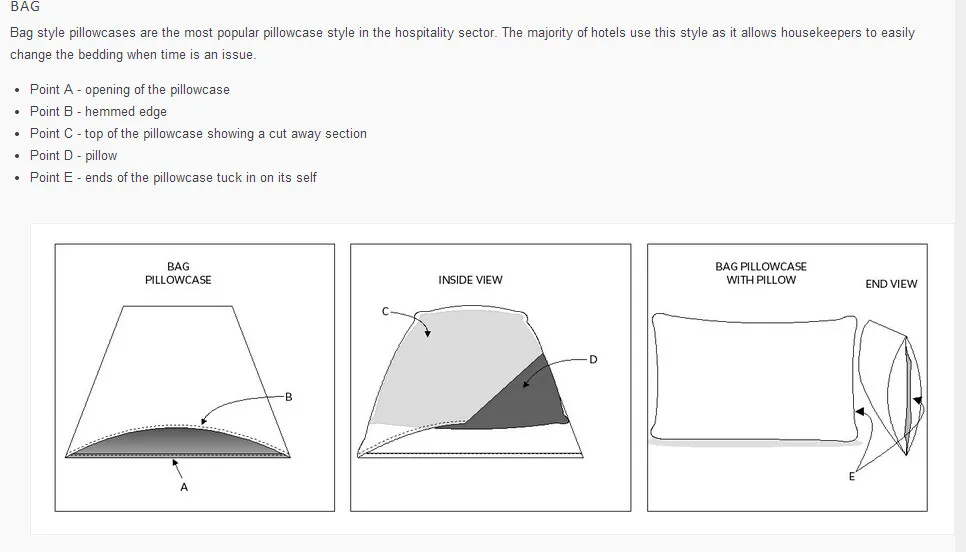Image resolution: width=966 pixels, height=552 pixels.
Task: Select the Point A opening bullet text
Action: click(x=130, y=90)
